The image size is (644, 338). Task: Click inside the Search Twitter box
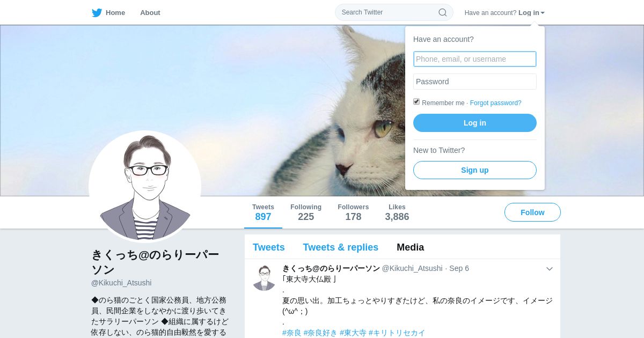pos(389,12)
